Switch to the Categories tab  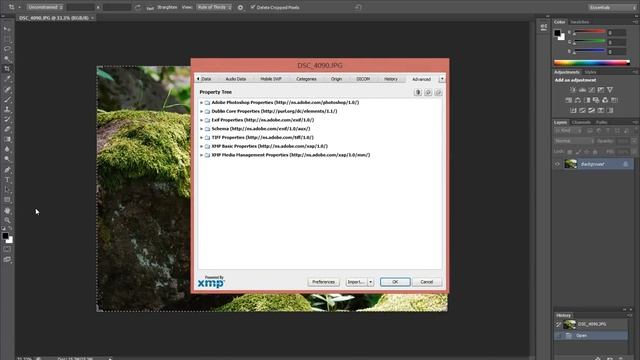[x=306, y=79]
